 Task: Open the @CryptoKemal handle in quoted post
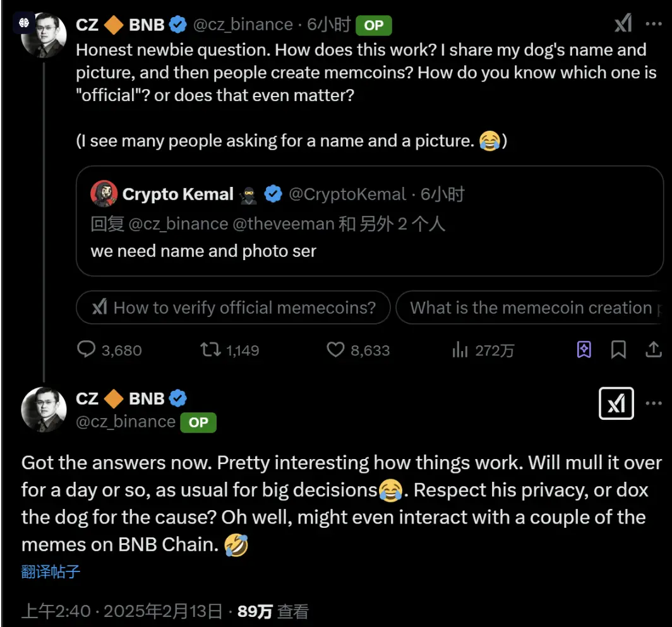pos(347,194)
